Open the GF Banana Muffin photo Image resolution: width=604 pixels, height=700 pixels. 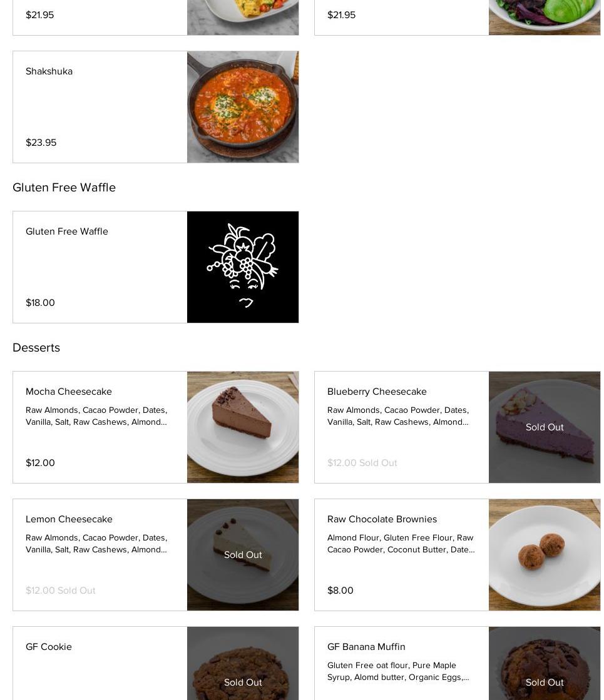[545, 664]
